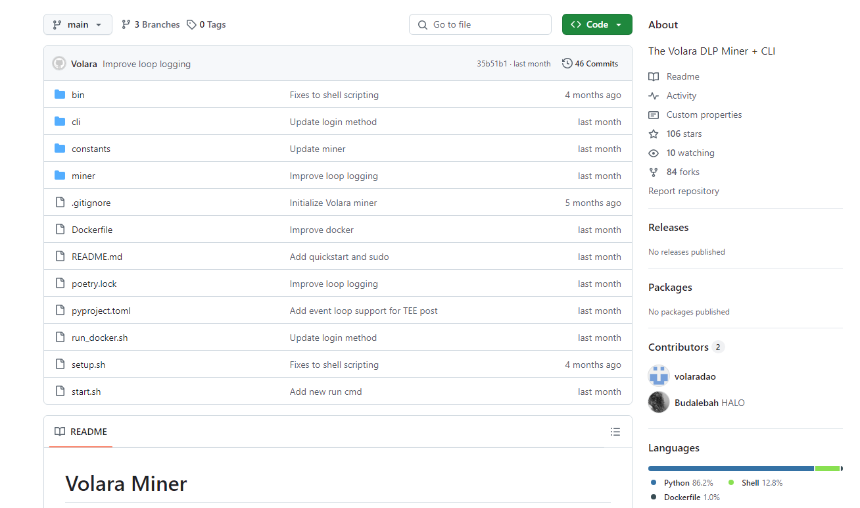Click the Activity link in About
The width and height of the screenshot is (860, 508).
(x=672, y=95)
